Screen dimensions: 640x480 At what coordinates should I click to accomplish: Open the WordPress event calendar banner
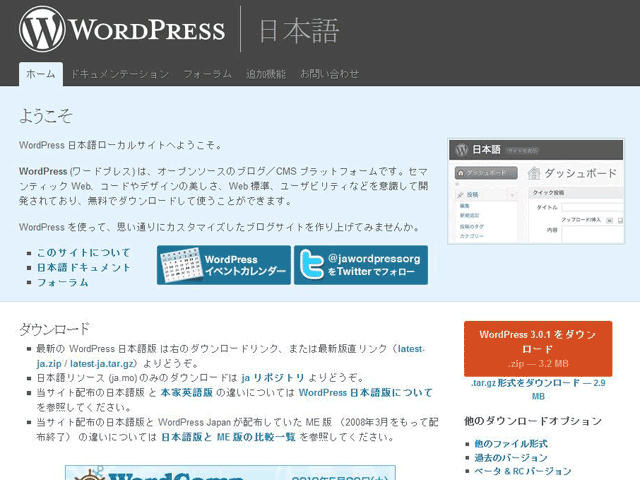[223, 266]
